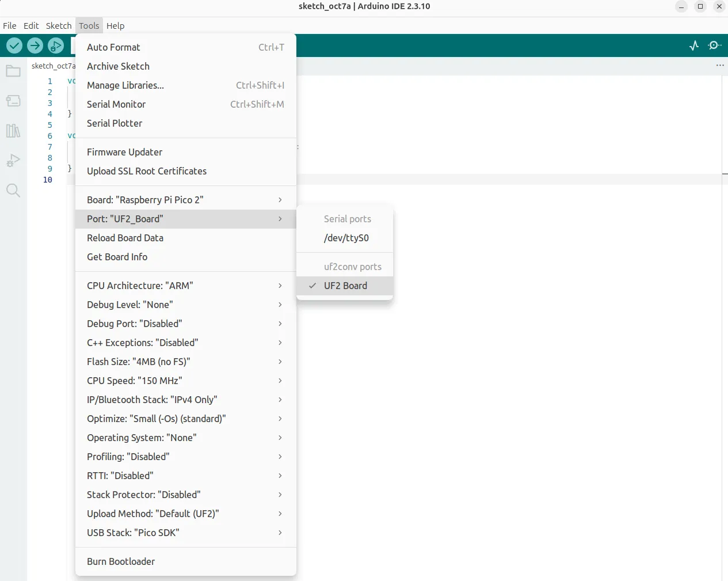Choose Serial Plotter in Tools menu
728x581 pixels.
point(186,123)
